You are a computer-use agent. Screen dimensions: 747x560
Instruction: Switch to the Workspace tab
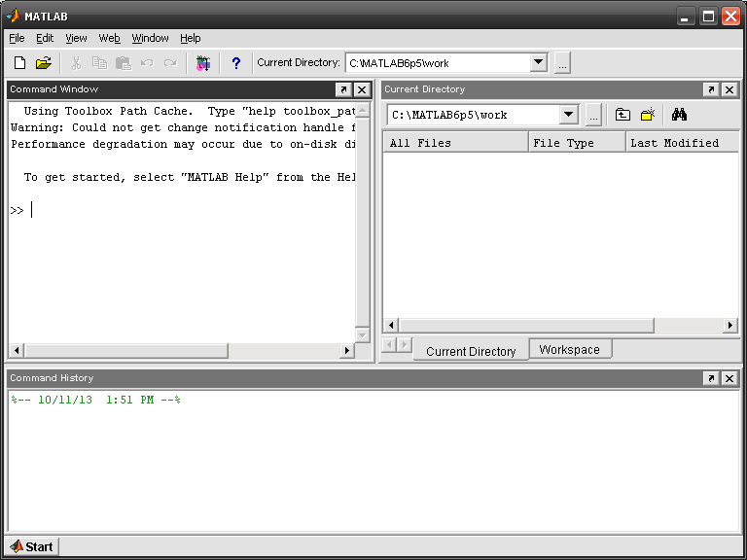(569, 350)
